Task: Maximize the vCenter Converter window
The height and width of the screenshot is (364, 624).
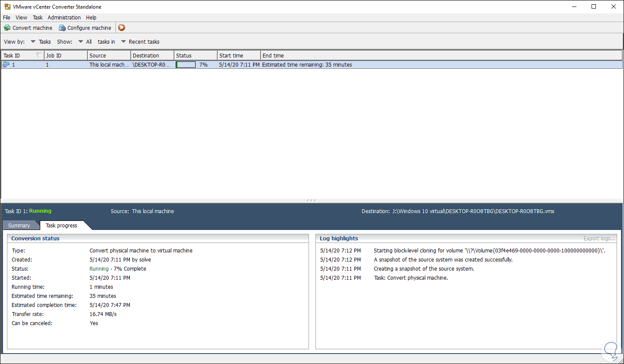Action: (594, 6)
